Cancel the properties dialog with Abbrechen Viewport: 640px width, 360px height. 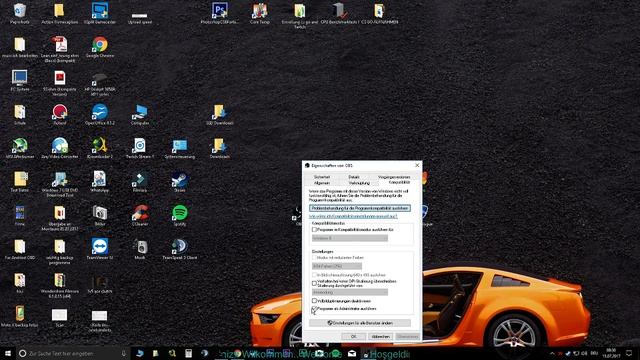(x=381, y=336)
